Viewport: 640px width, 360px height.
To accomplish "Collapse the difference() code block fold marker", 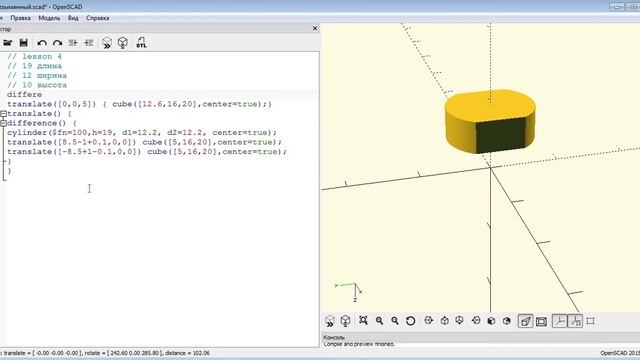I will click(3, 123).
